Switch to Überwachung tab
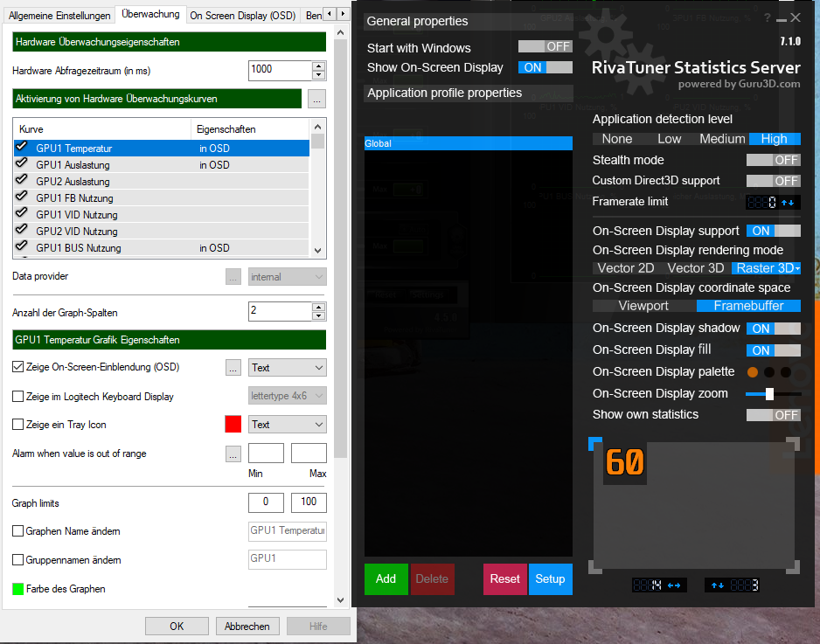This screenshot has height=644, width=820. [150, 14]
